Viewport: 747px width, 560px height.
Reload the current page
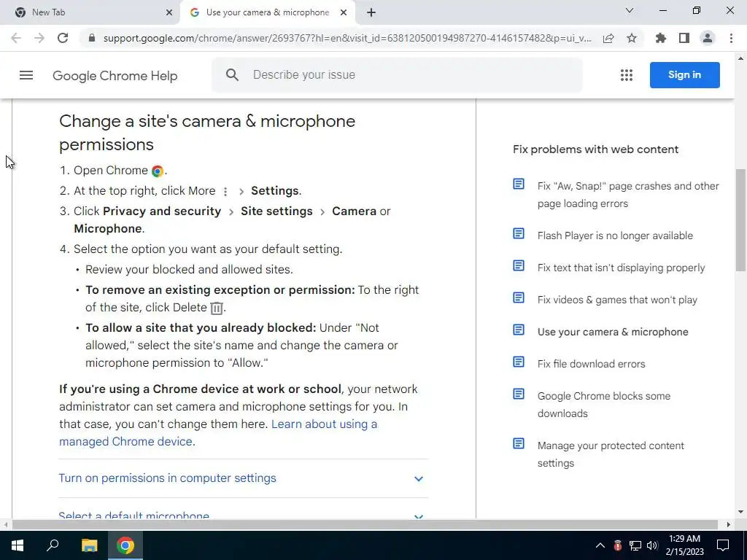pyautogui.click(x=63, y=38)
